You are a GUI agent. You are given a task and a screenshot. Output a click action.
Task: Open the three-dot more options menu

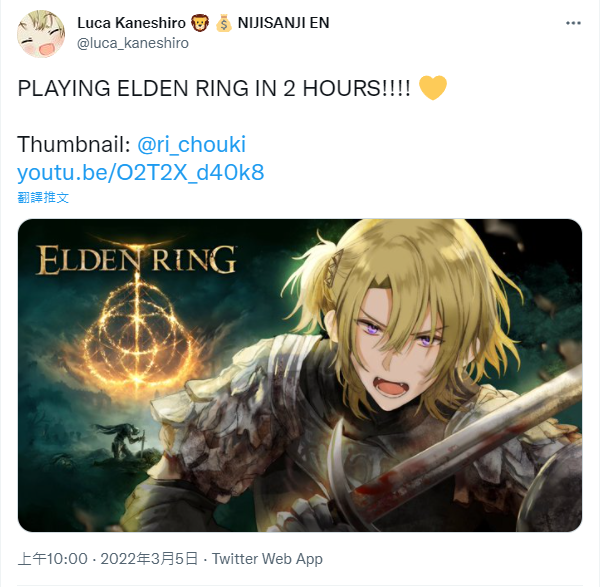coord(573,23)
